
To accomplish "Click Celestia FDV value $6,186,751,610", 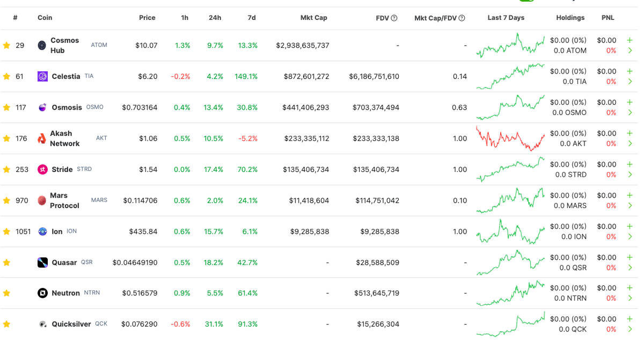I will [374, 77].
